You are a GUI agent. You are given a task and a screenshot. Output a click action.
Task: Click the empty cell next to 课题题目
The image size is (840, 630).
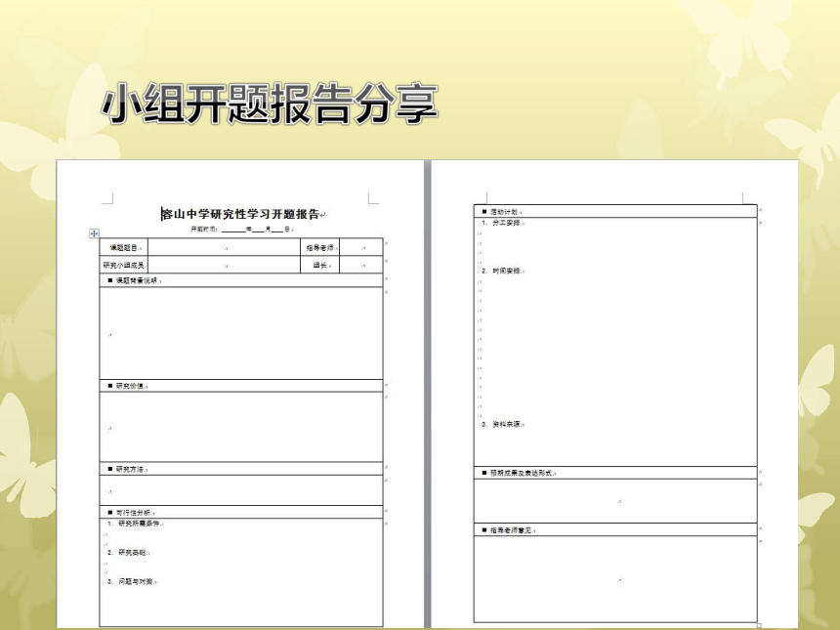(x=224, y=247)
